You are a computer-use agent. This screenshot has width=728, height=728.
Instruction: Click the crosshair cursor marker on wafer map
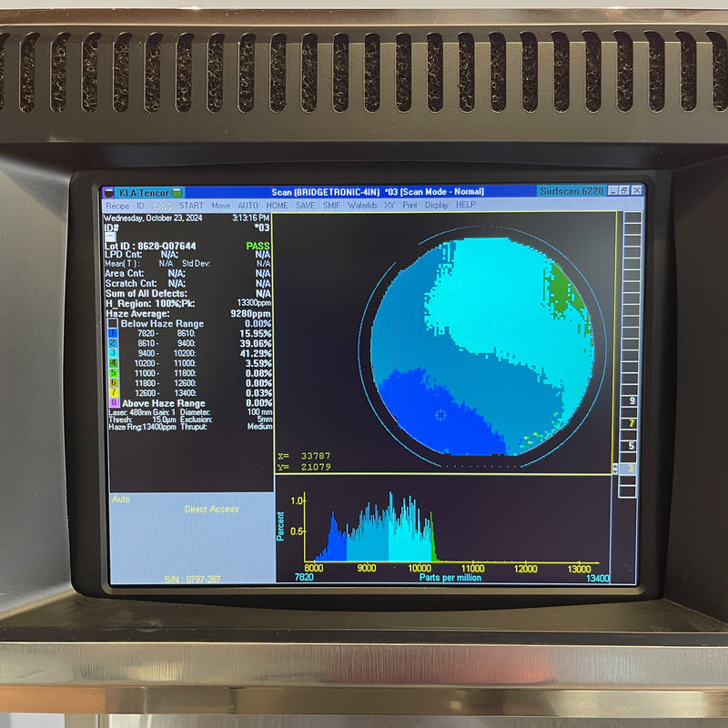(441, 415)
